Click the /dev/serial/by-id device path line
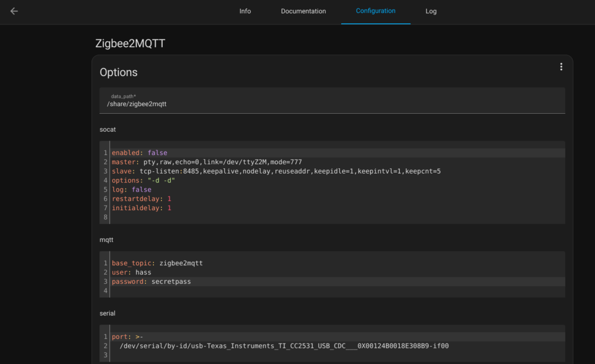Image resolution: width=595 pixels, height=364 pixels. tap(284, 346)
